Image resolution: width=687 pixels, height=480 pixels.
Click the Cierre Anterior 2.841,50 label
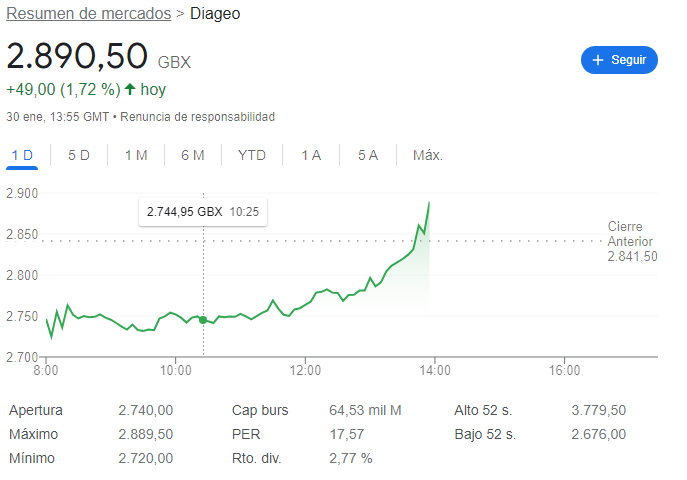click(x=632, y=241)
